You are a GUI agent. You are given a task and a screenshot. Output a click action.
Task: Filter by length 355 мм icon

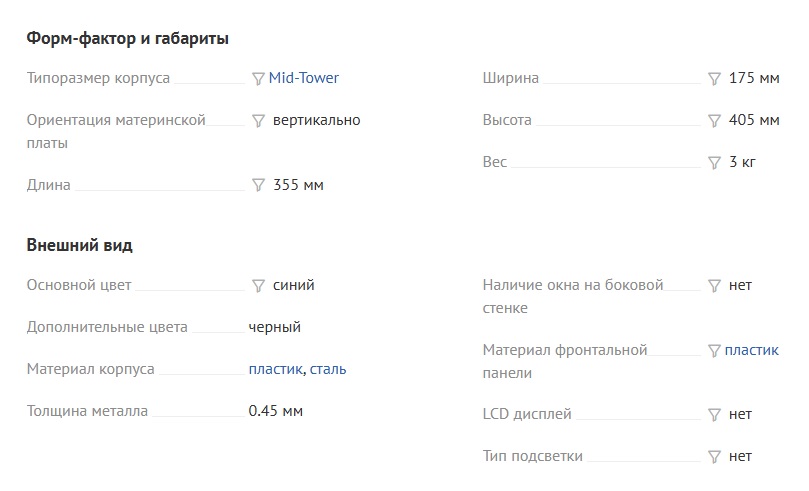[x=258, y=185]
